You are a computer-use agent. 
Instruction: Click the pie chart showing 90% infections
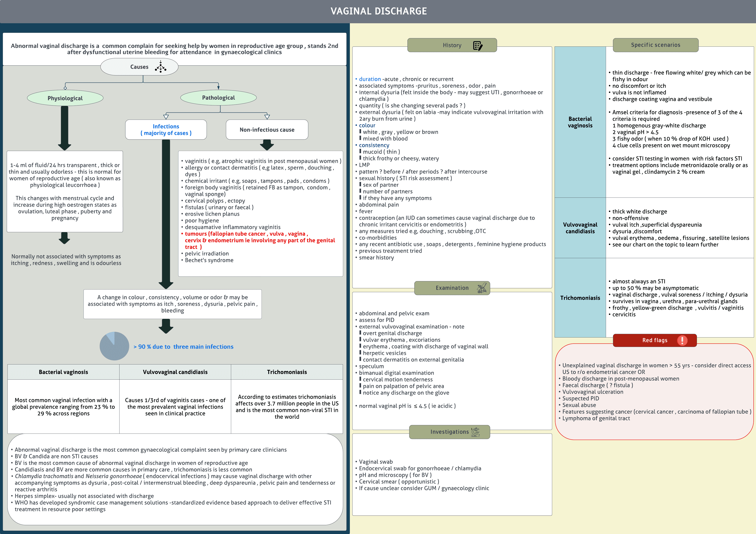coord(114,346)
